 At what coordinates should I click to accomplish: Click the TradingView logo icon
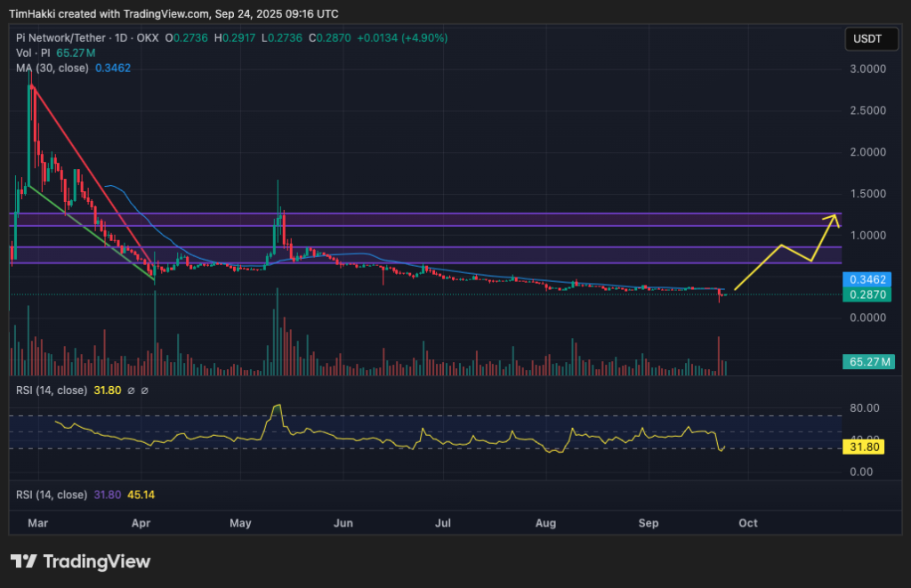click(24, 561)
